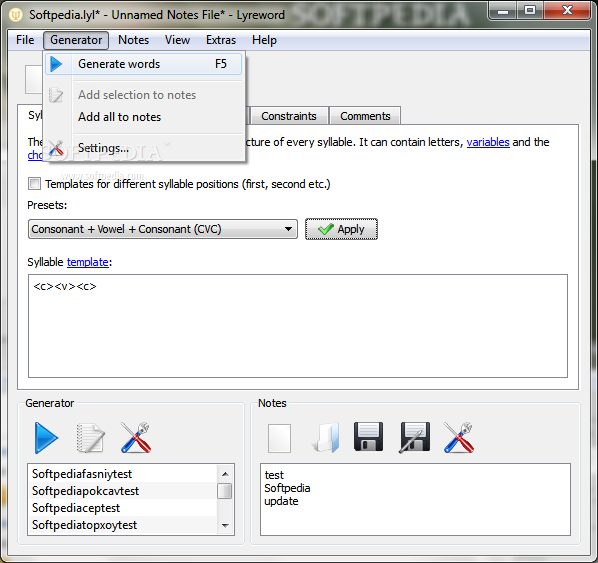Click inside the Notes text area
The width and height of the screenshot is (598, 563).
pos(415,499)
